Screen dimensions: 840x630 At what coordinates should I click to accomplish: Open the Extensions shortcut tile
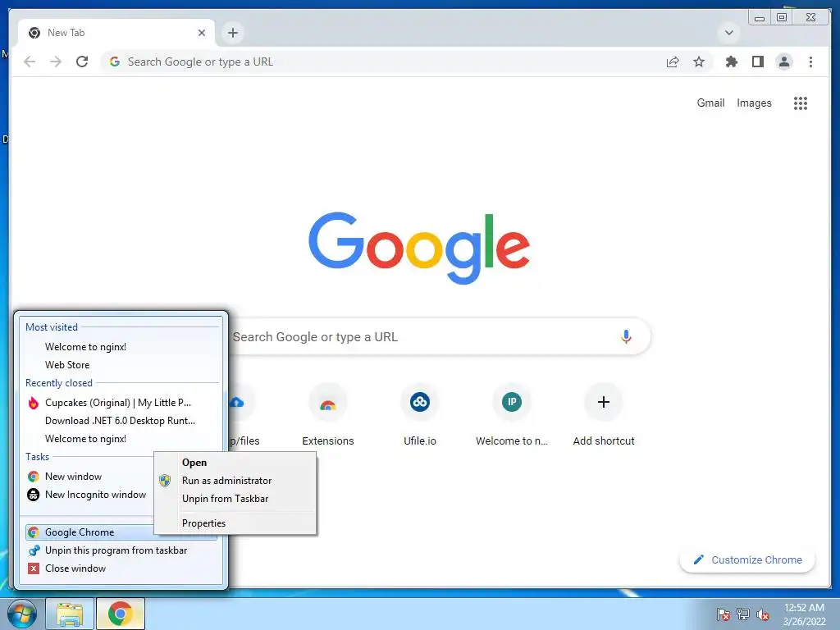pyautogui.click(x=328, y=415)
